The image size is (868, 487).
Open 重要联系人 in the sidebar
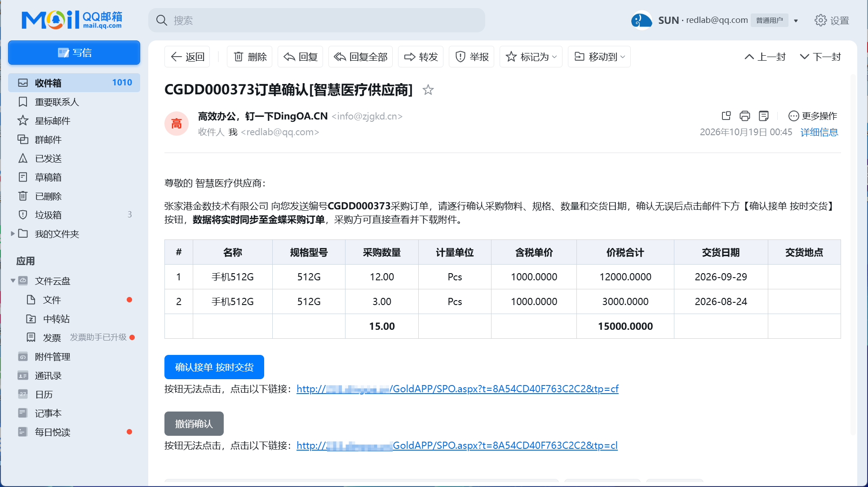[74, 102]
